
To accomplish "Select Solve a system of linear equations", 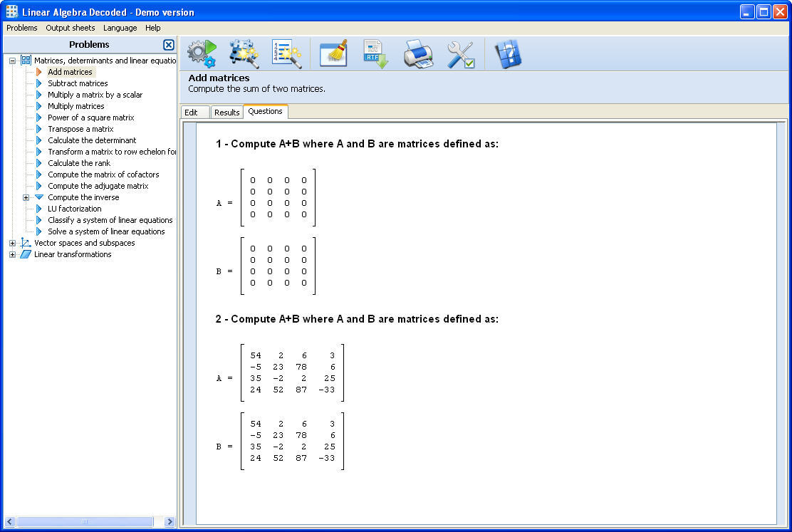I will coord(106,231).
